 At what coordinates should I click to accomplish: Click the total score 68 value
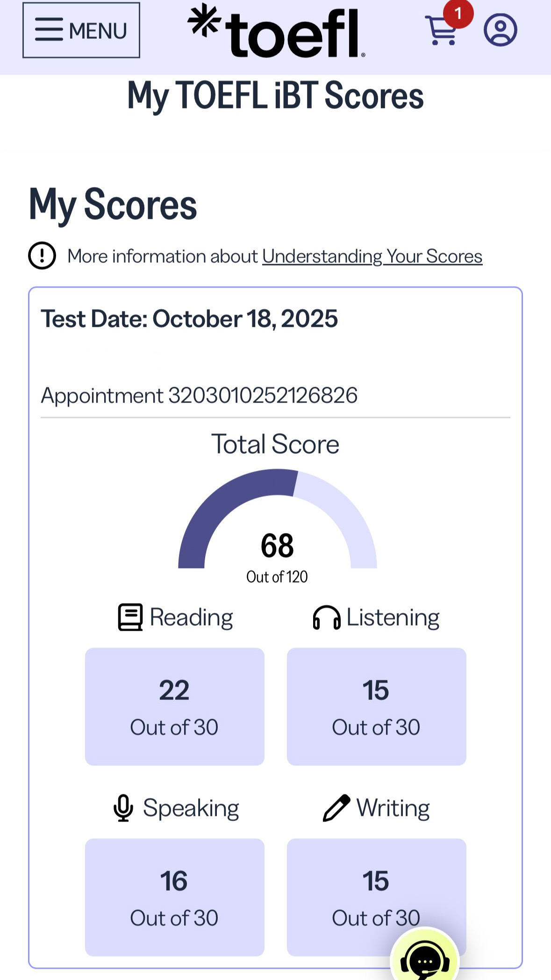pos(277,546)
